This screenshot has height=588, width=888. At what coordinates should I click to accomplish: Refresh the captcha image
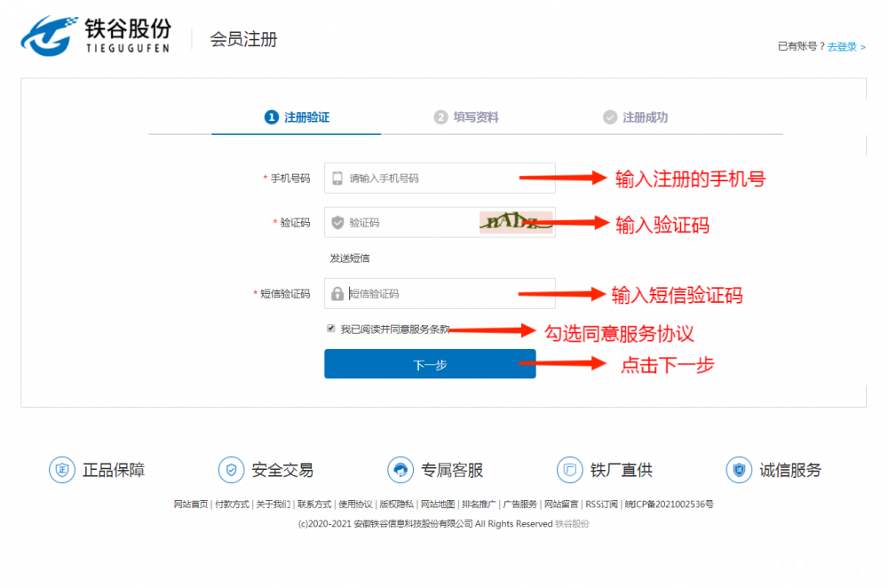pyautogui.click(x=515, y=222)
